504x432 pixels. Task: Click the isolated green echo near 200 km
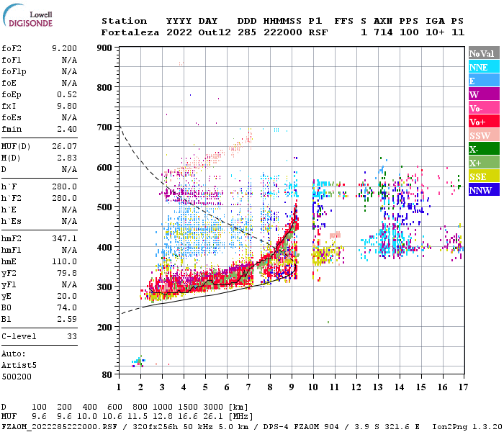[x=328, y=322]
